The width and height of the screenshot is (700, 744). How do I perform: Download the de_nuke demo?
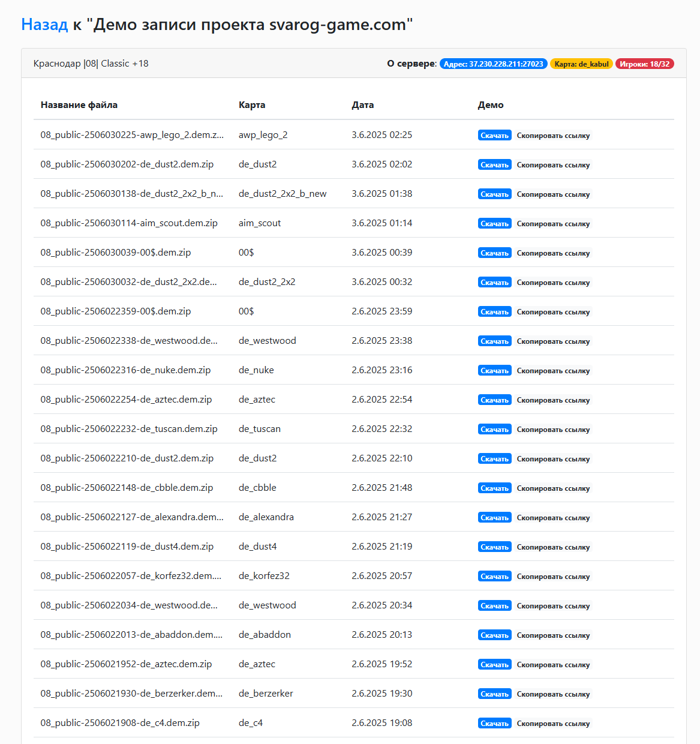coord(495,370)
